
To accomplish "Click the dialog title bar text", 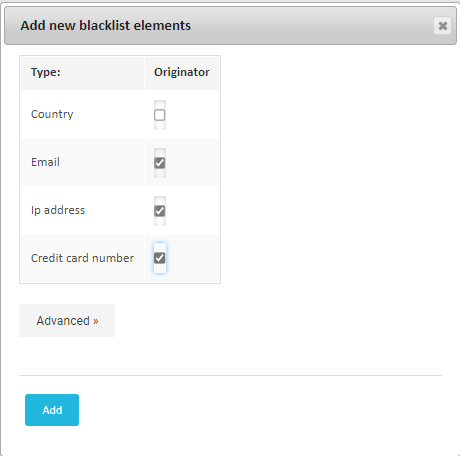I will click(x=106, y=26).
